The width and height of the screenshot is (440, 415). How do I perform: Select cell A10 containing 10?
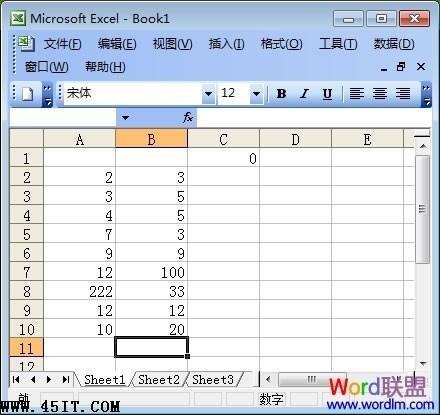[x=80, y=329]
